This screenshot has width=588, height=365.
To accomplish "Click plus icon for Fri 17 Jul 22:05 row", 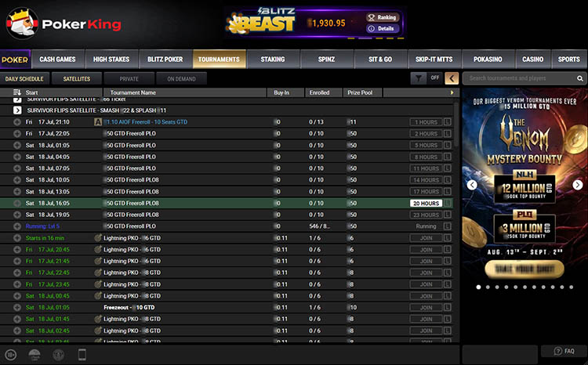I will (x=17, y=134).
